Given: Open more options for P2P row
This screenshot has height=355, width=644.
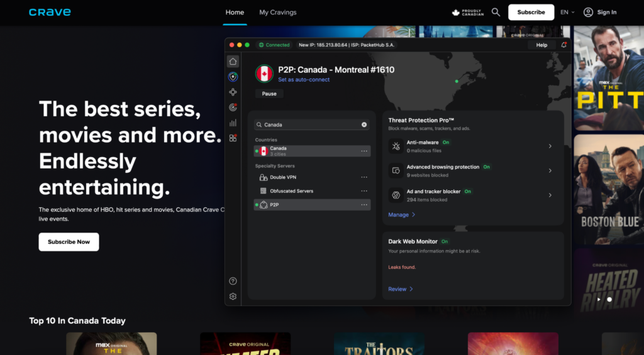Looking at the screenshot, I should pos(364,205).
